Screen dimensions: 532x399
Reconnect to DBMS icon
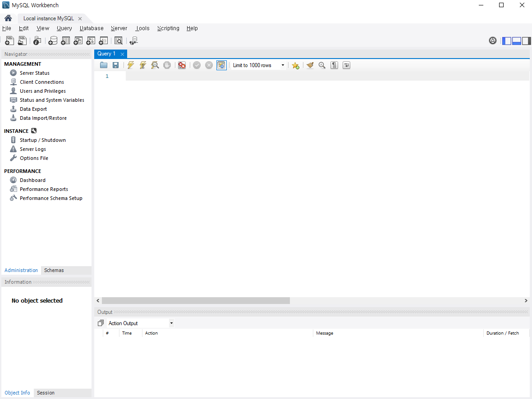click(134, 41)
